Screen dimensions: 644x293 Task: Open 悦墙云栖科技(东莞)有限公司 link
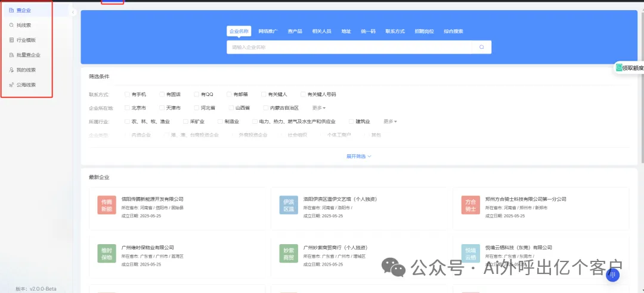click(x=518, y=248)
